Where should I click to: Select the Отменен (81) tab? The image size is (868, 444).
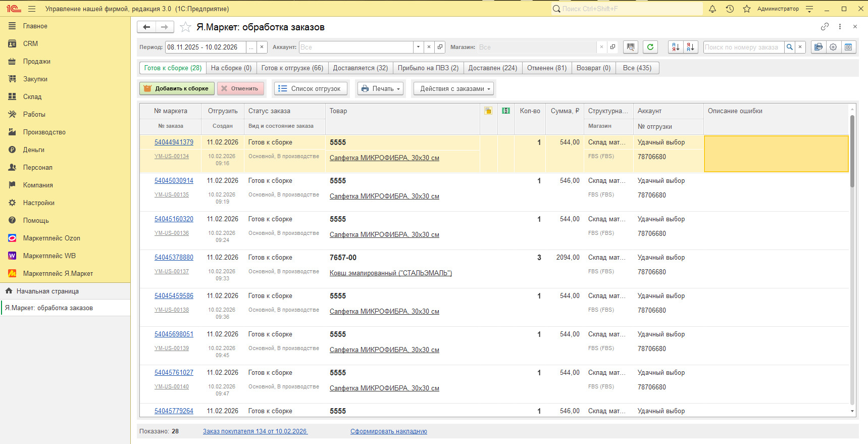[x=547, y=68]
